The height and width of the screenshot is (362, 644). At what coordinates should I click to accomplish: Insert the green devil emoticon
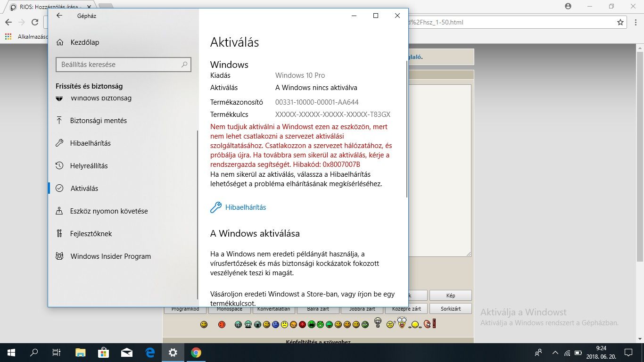pos(320,324)
